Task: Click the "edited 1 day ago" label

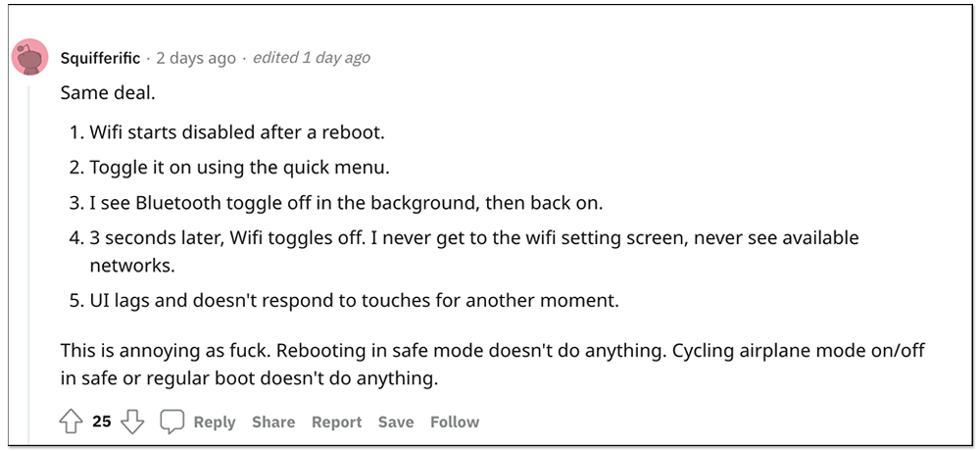Action: coord(312,58)
